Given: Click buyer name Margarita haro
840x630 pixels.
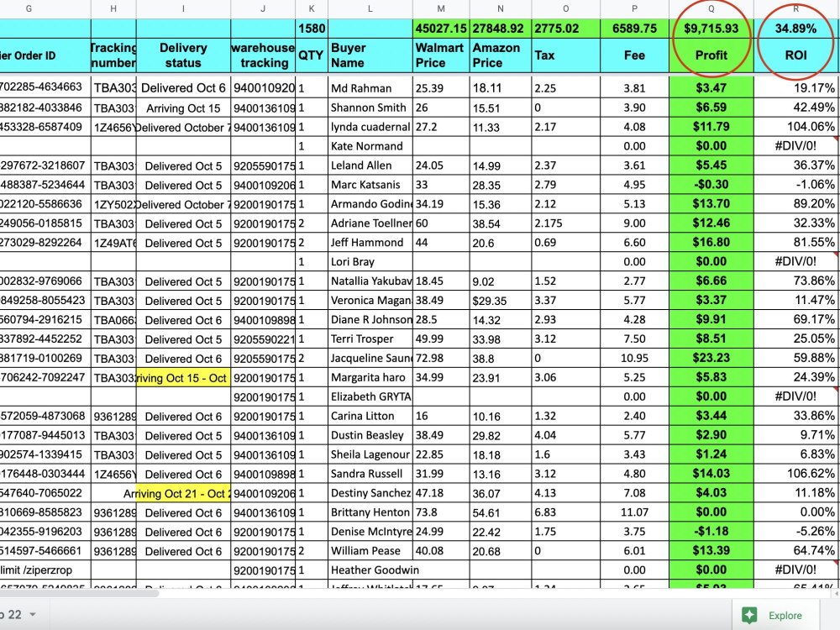Looking at the screenshot, I should [x=368, y=378].
